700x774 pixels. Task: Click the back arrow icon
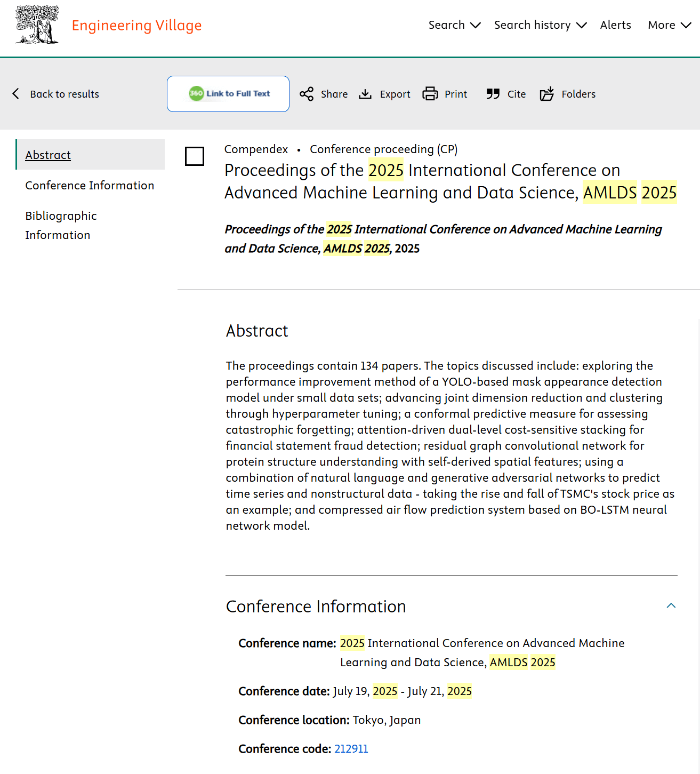pyautogui.click(x=16, y=94)
